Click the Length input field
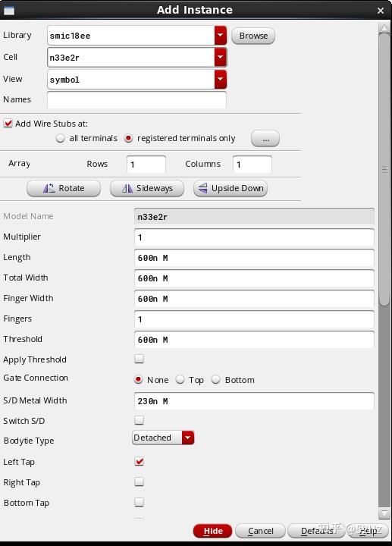 [254, 258]
